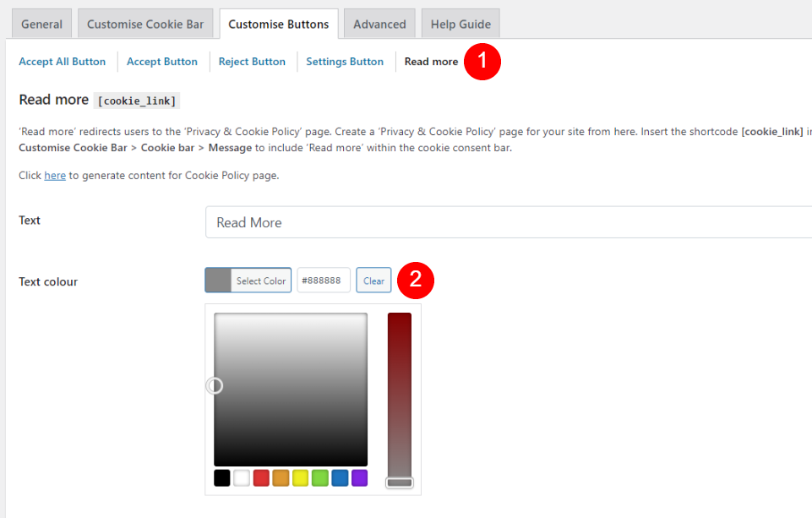Pick a shade in the saturation square
The height and width of the screenshot is (518, 812).
tap(291, 390)
